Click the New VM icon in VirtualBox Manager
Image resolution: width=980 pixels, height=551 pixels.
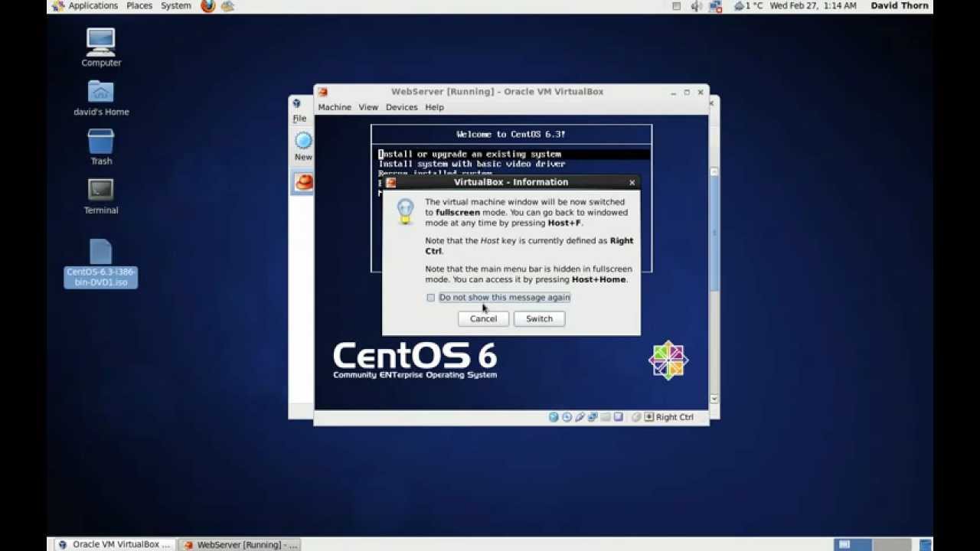[303, 146]
